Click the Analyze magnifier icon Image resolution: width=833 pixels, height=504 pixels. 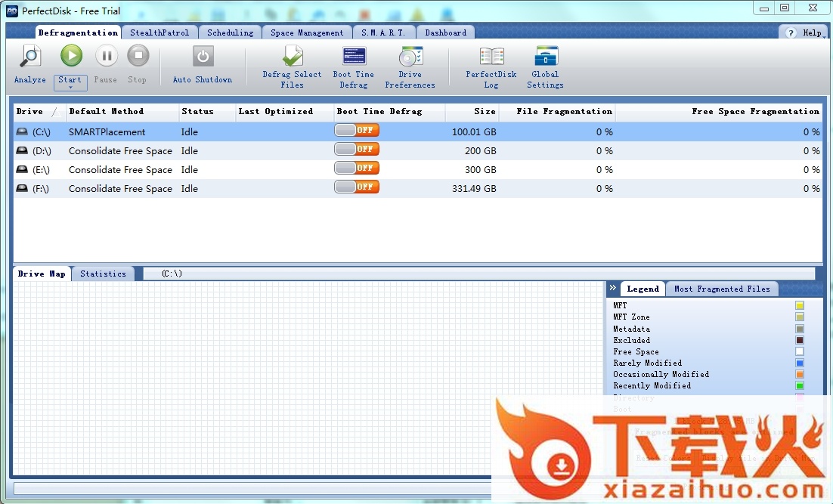30,57
